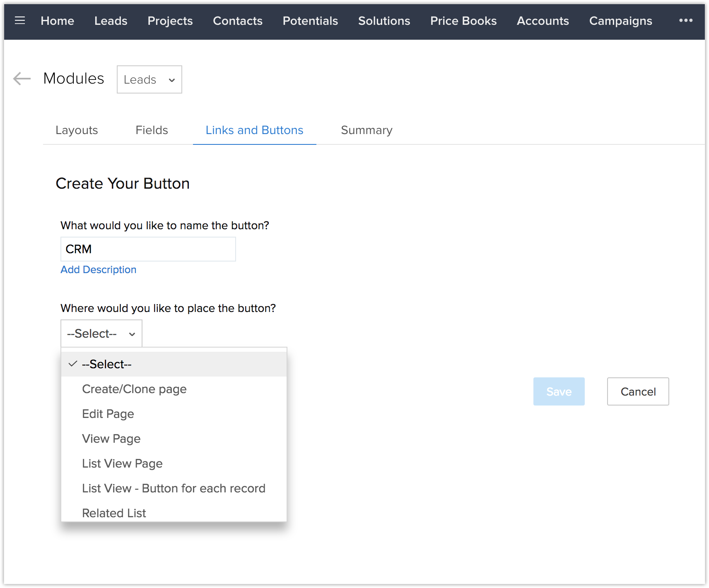This screenshot has width=709, height=588.
Task: Open the Fields tab
Action: click(152, 130)
